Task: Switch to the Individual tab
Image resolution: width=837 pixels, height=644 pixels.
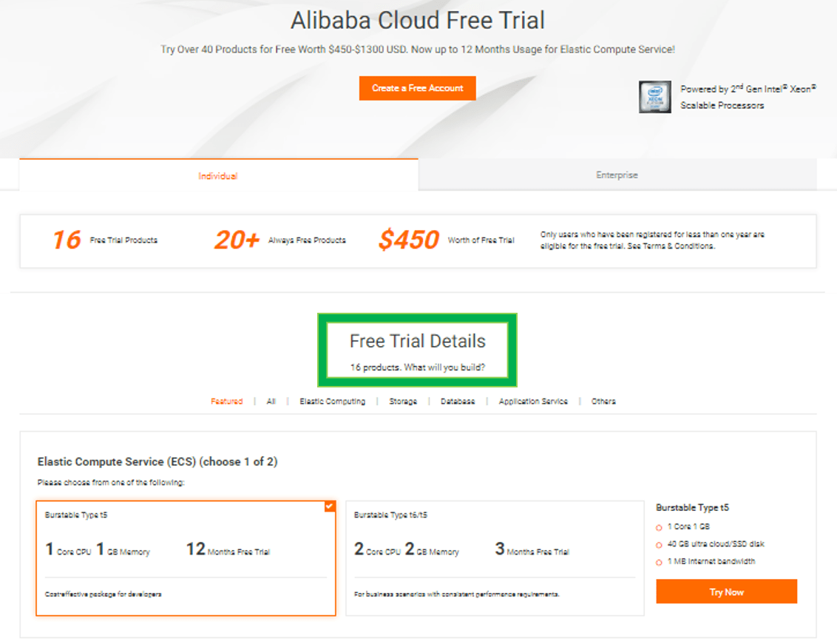Action: (217, 175)
